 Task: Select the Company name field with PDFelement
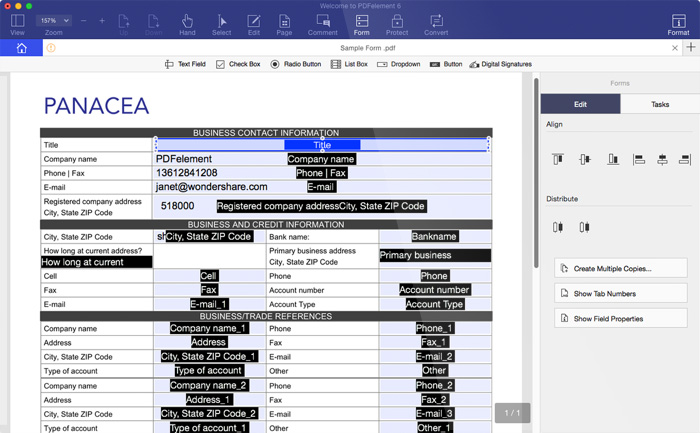click(322, 159)
